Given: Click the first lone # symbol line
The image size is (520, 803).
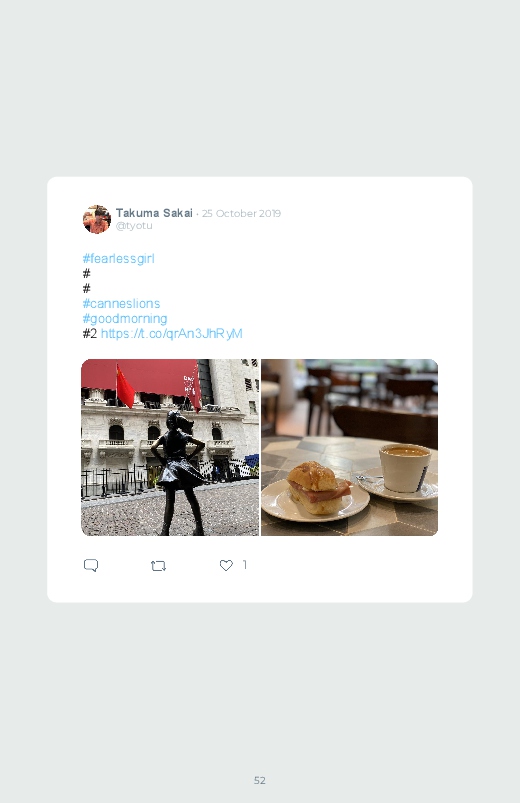Looking at the screenshot, I should tap(87, 273).
